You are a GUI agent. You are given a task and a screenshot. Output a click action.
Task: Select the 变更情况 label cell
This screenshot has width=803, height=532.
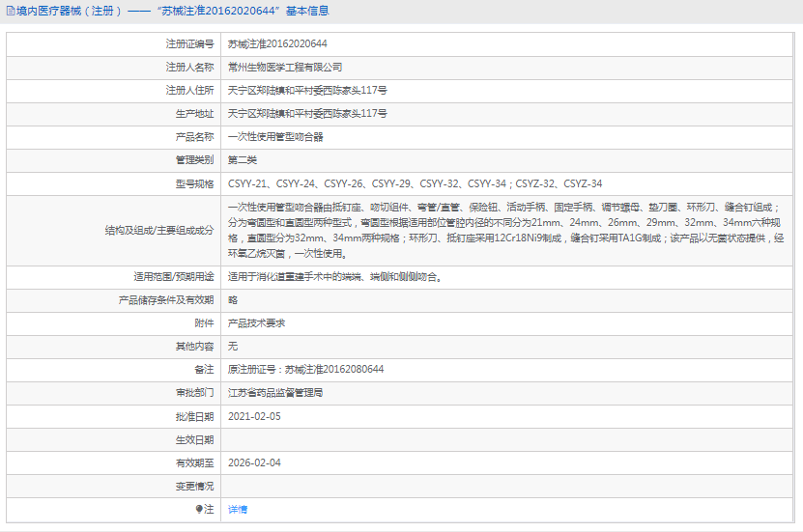114,486
